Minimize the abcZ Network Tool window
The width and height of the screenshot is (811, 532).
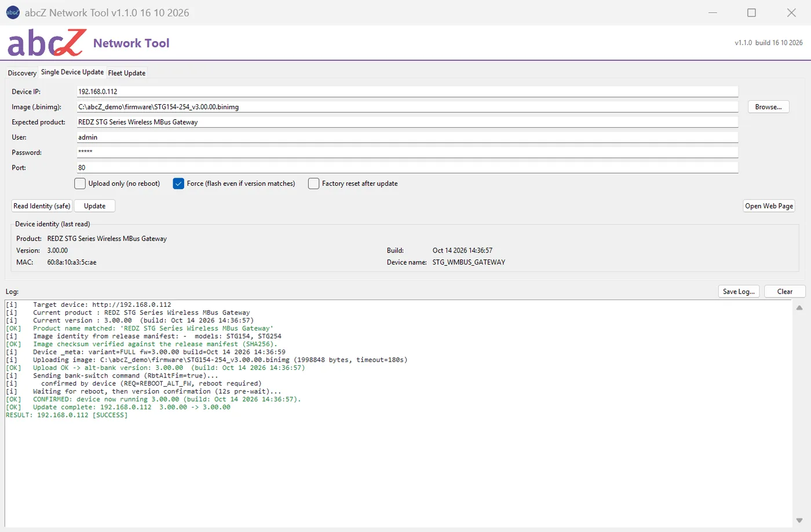(713, 13)
